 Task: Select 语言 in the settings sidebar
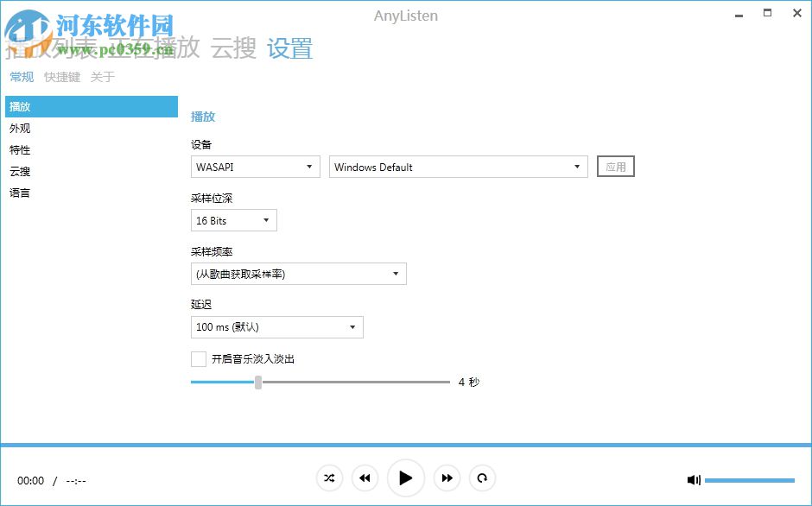tap(21, 193)
